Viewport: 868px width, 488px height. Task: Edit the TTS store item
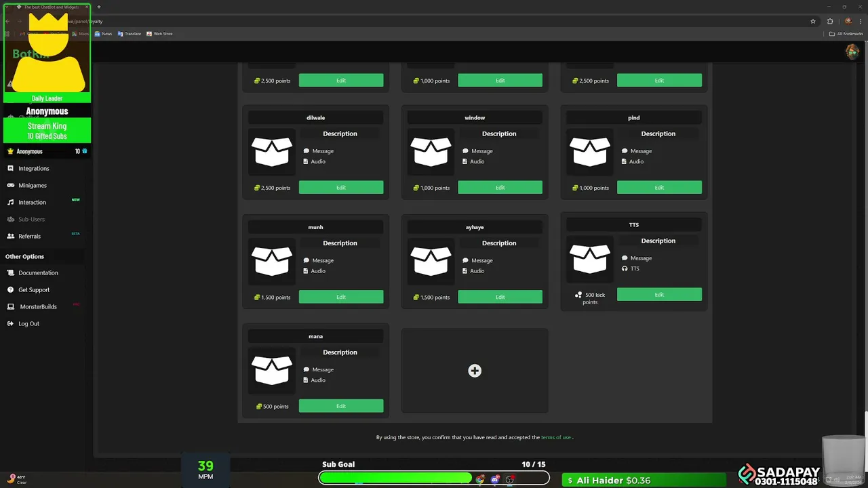[x=659, y=295]
